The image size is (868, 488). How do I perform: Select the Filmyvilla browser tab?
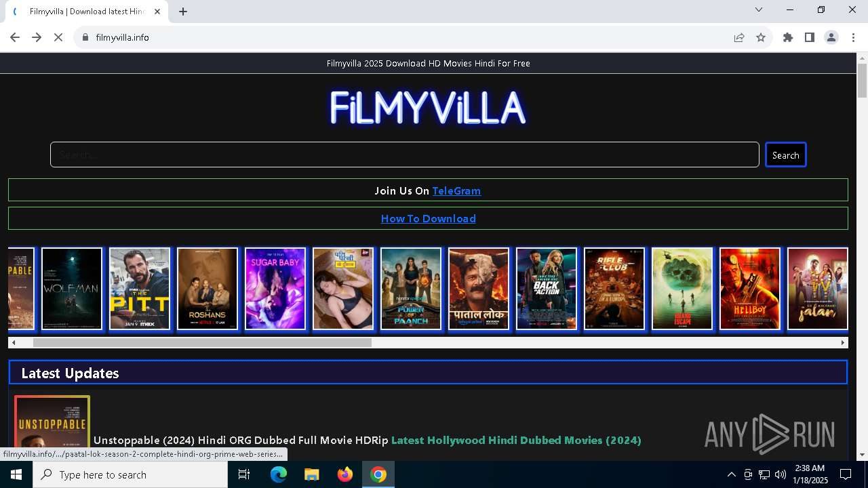pyautogui.click(x=87, y=12)
